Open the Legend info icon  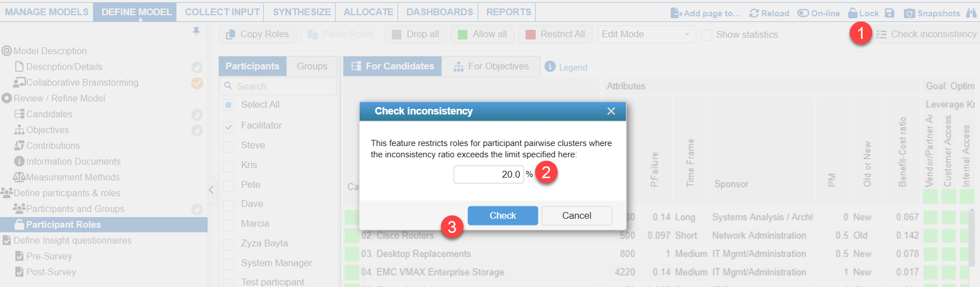(x=550, y=67)
